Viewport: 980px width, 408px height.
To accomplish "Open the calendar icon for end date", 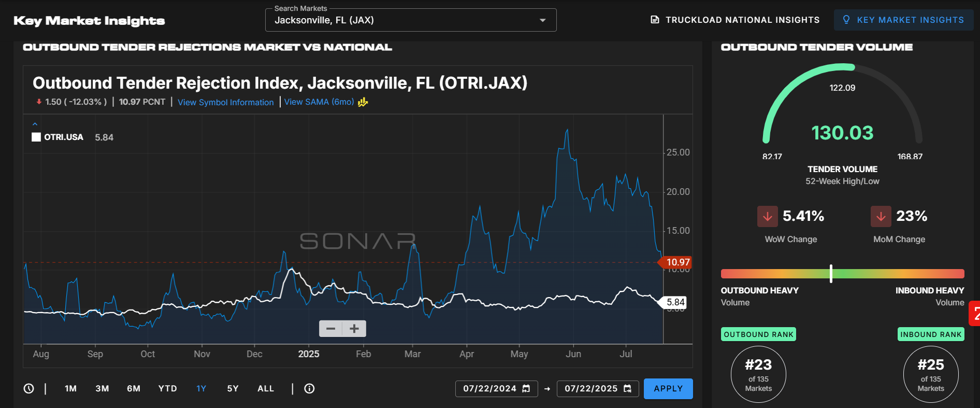I will (628, 388).
